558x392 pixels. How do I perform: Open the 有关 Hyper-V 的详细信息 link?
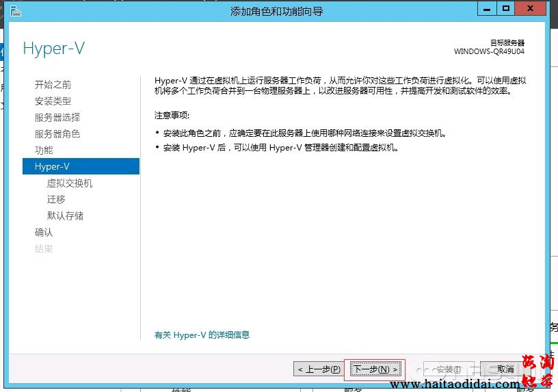pyautogui.click(x=202, y=335)
